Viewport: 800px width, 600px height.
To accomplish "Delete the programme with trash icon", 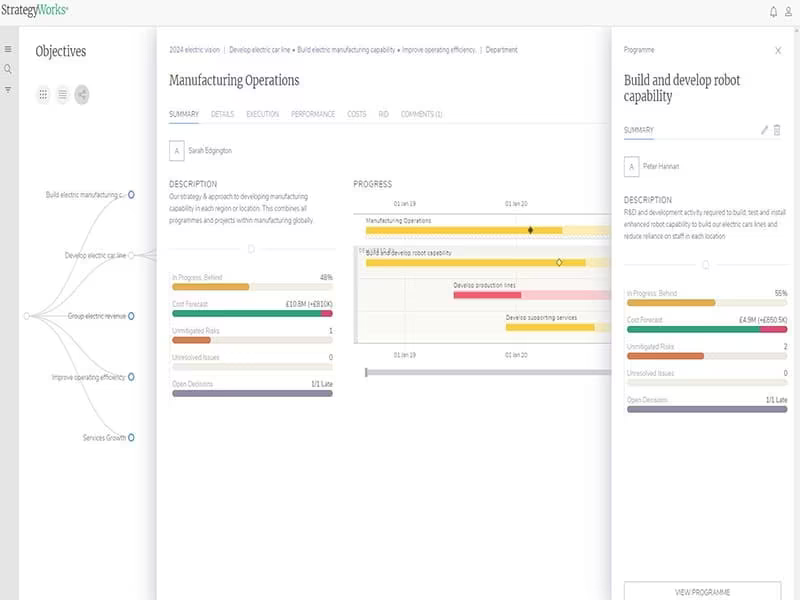I will click(777, 130).
